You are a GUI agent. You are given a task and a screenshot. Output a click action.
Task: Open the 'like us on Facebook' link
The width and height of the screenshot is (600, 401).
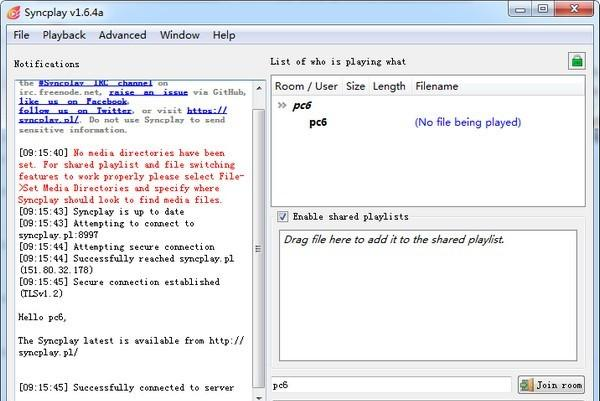pyautogui.click(x=75, y=101)
